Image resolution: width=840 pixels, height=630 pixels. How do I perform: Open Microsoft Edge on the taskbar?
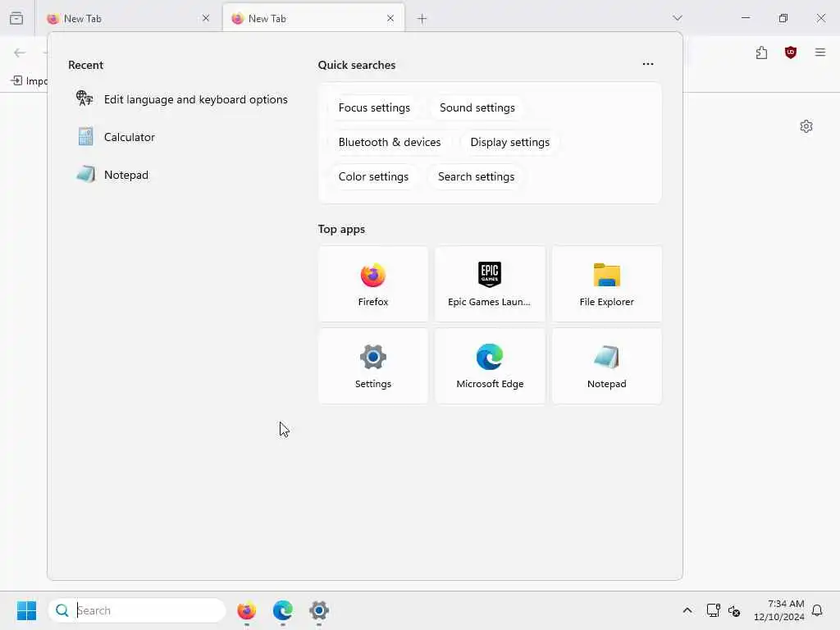pyautogui.click(x=282, y=610)
